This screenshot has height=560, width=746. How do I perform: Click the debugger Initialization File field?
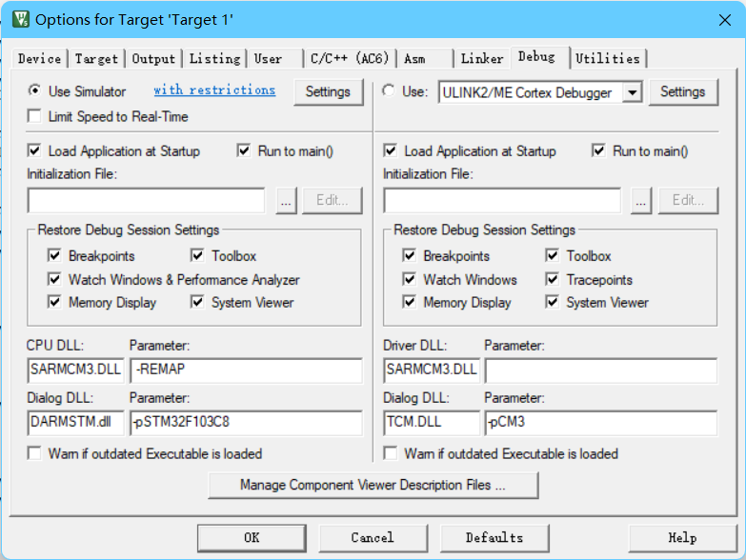tap(502, 201)
